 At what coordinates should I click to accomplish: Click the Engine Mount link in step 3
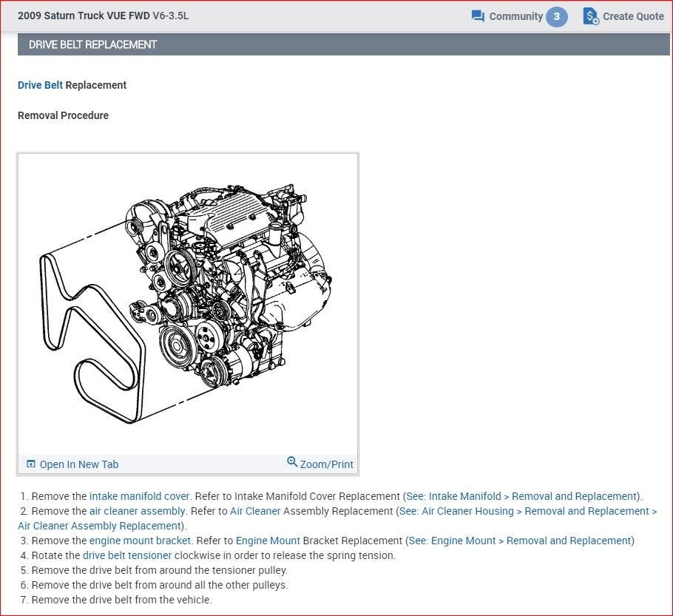pyautogui.click(x=268, y=541)
